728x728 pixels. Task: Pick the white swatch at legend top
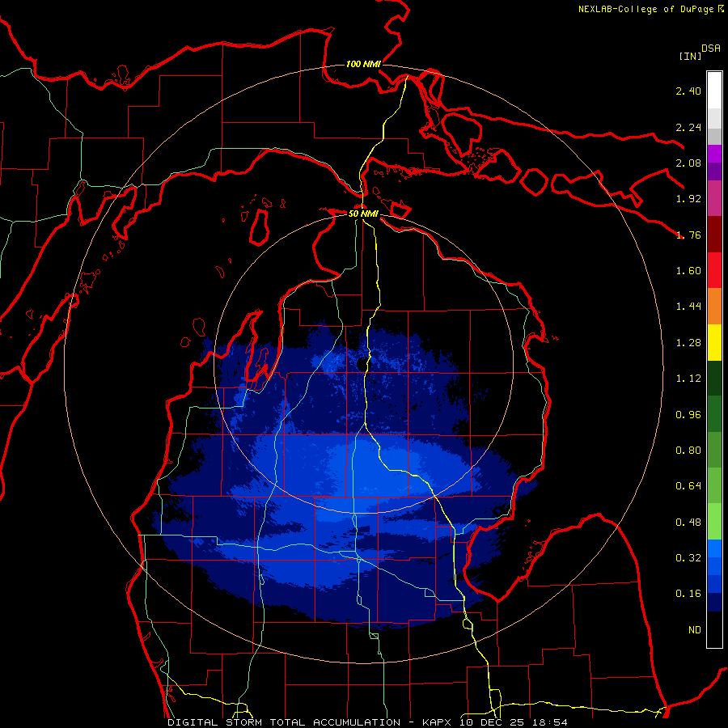point(714,90)
